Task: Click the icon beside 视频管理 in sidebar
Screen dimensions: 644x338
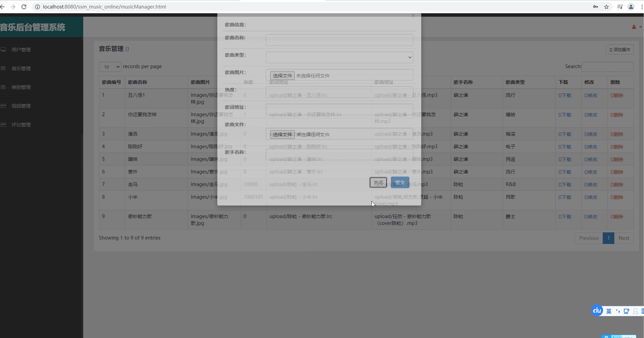Action: (3, 106)
